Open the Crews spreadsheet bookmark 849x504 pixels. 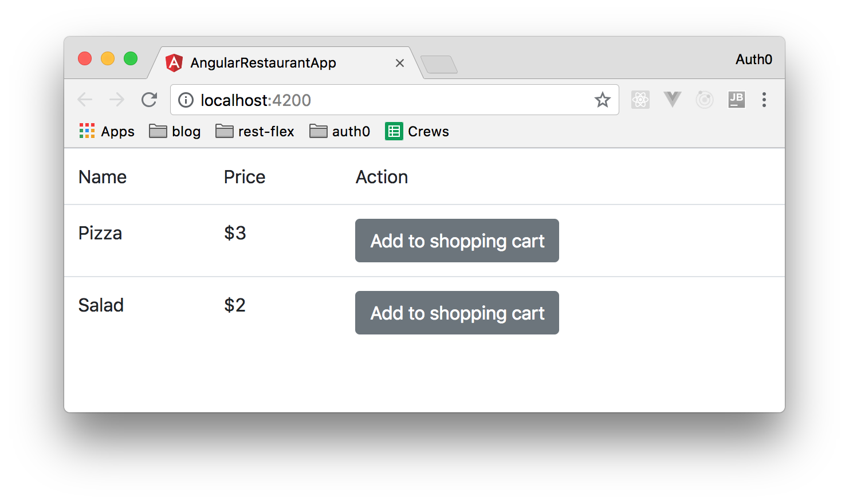click(417, 131)
